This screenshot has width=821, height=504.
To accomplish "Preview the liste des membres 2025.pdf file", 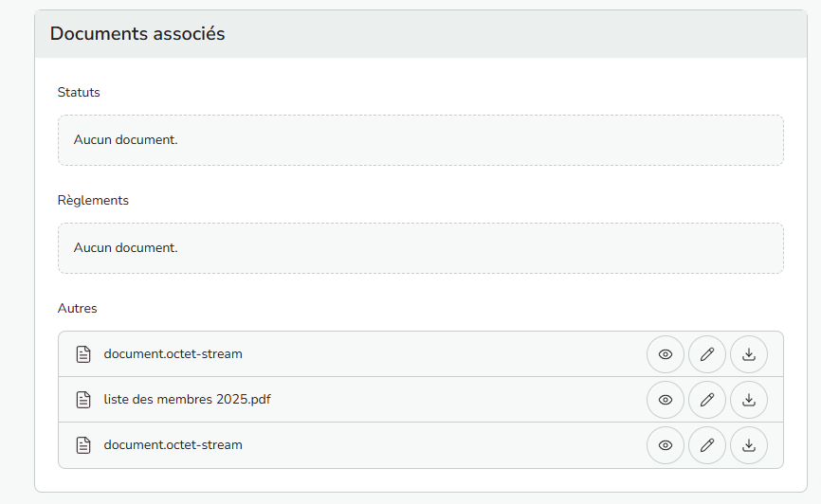I will click(x=666, y=400).
